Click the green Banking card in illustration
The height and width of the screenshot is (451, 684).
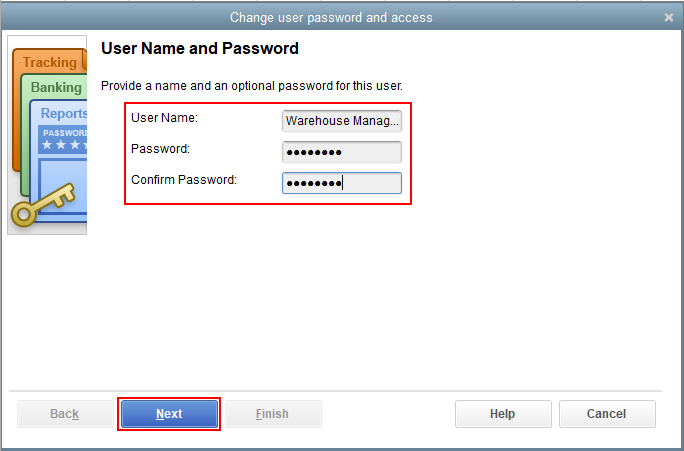tap(55, 88)
